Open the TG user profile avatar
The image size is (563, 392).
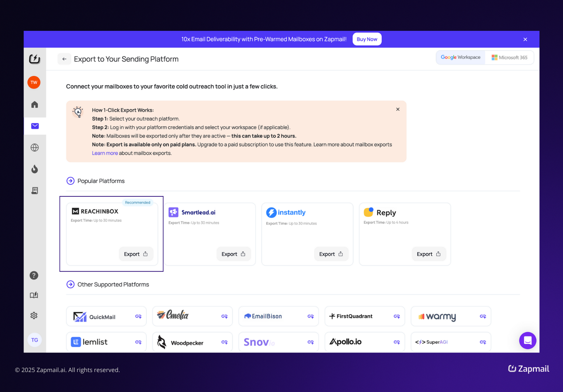coord(35,340)
